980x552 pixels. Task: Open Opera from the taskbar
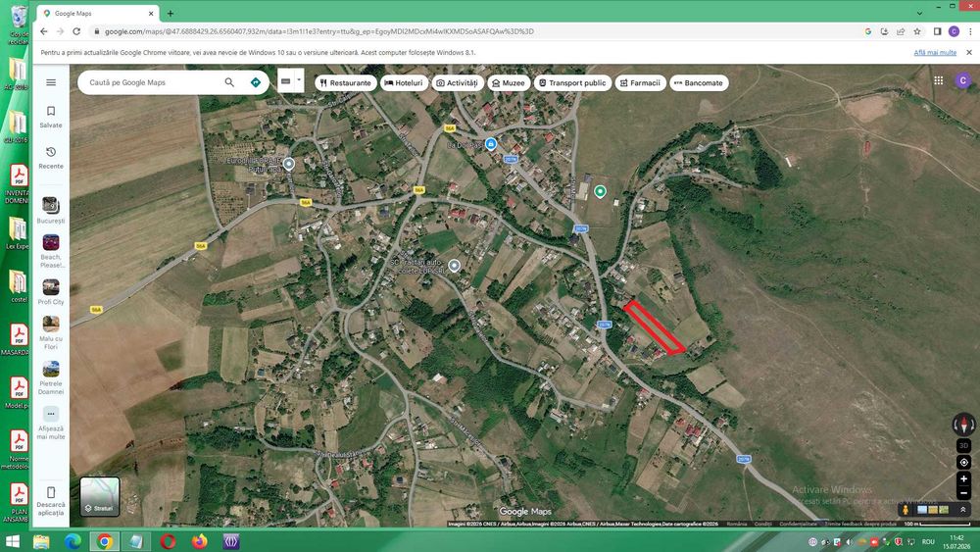[168, 541]
